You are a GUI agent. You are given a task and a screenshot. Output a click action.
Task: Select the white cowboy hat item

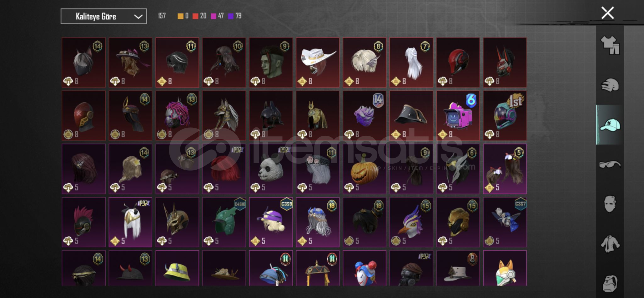(318, 62)
